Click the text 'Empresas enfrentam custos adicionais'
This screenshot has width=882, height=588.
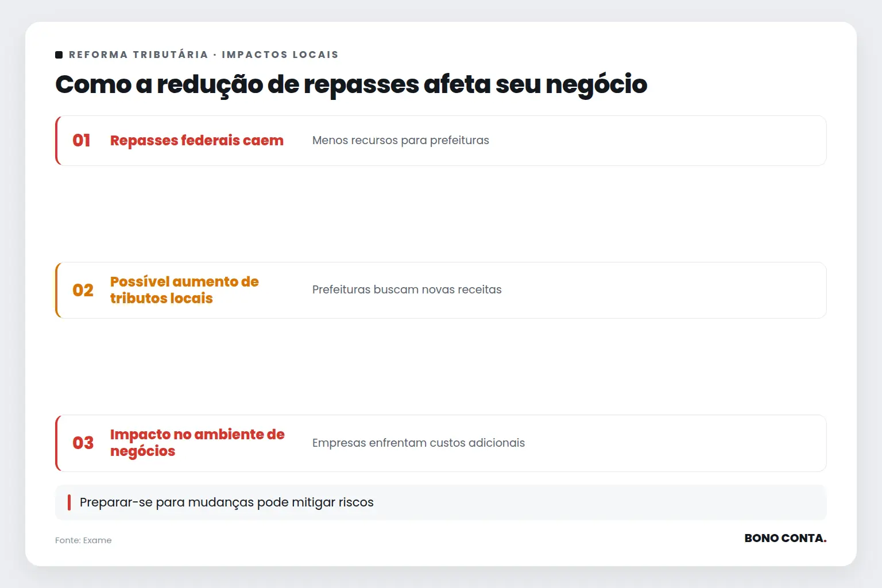point(419,443)
